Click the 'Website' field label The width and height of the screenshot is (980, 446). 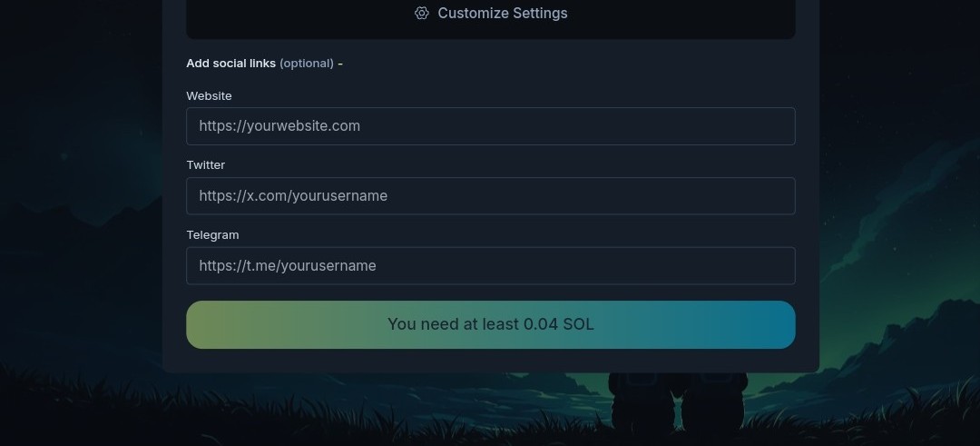click(x=209, y=95)
